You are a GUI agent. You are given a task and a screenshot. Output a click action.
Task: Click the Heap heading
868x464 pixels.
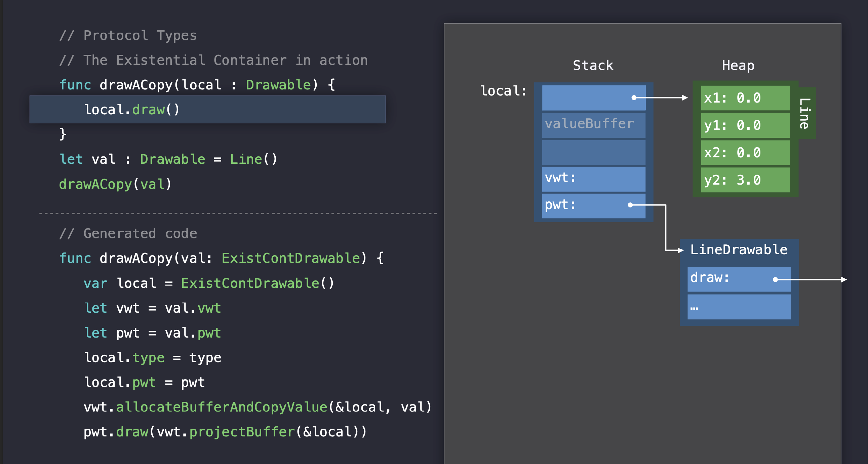(x=738, y=65)
